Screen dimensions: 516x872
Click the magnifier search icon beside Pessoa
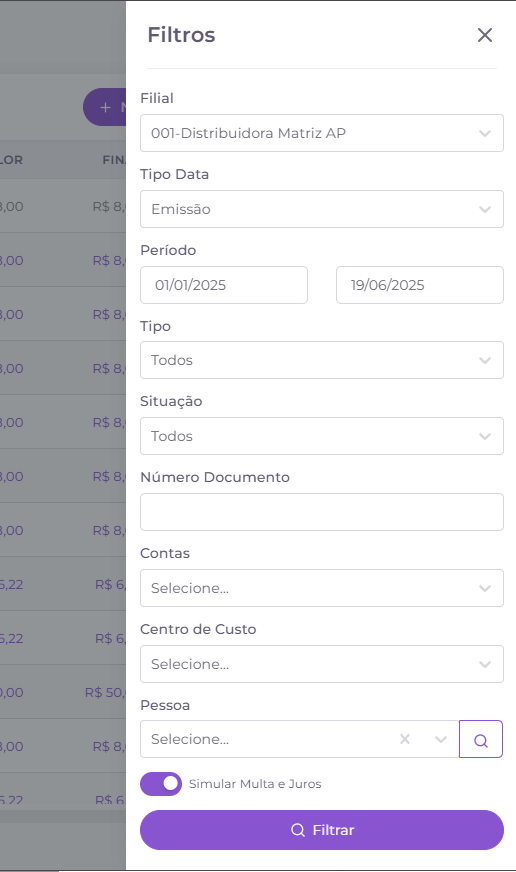tap(481, 740)
